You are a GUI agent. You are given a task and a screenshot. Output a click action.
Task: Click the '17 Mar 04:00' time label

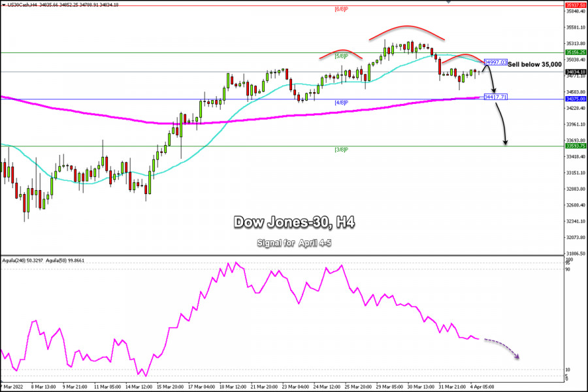pos(201,387)
